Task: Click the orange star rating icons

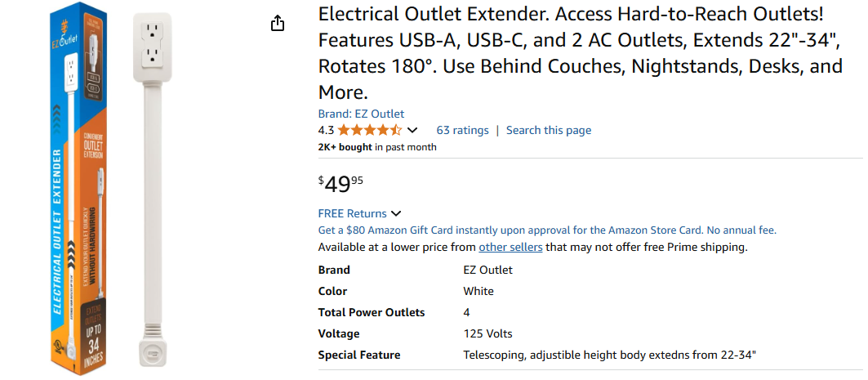Action: pyautogui.click(x=370, y=131)
